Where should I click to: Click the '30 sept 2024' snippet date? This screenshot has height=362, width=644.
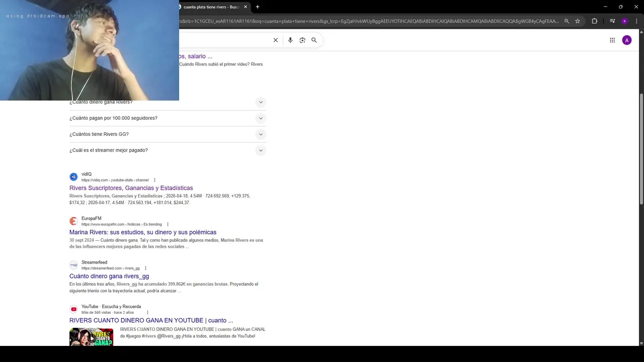(x=82, y=240)
